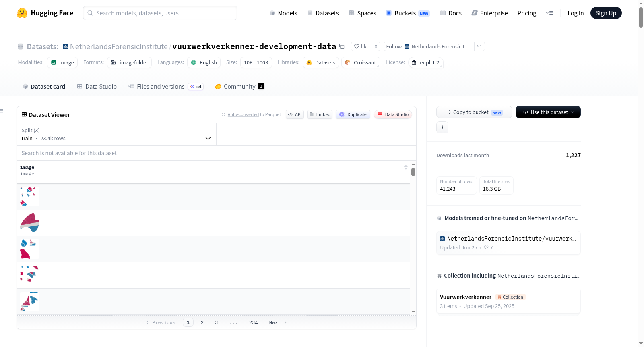
Task: Open the Pricing page
Action: coord(527,13)
